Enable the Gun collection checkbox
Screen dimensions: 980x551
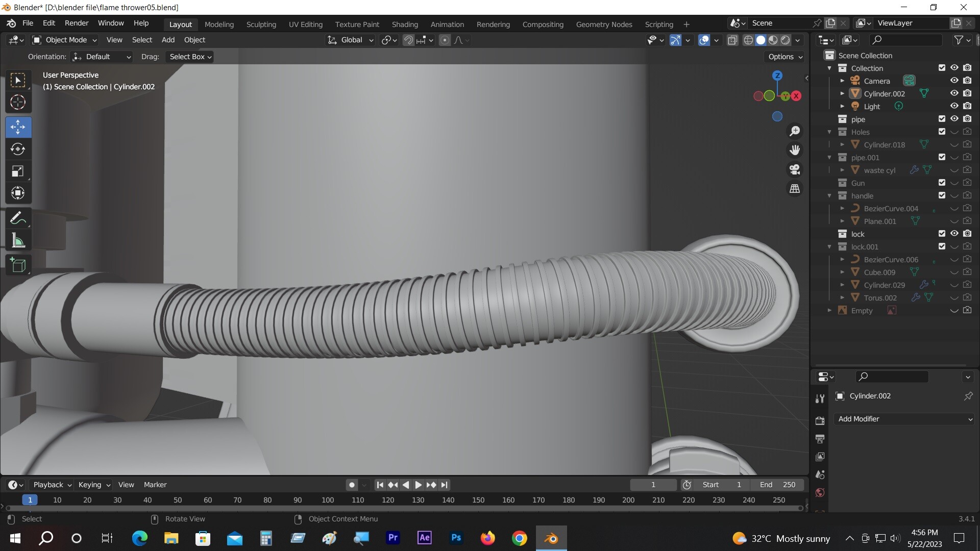tap(942, 183)
